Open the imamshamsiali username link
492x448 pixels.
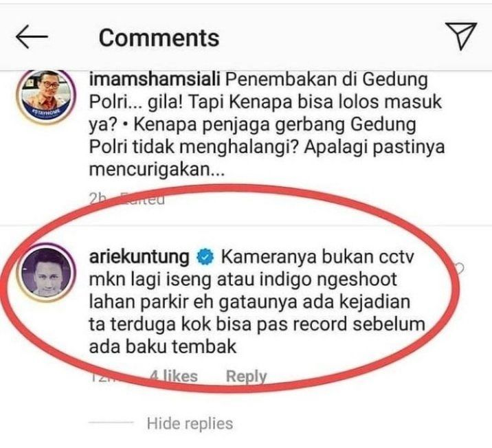point(155,79)
